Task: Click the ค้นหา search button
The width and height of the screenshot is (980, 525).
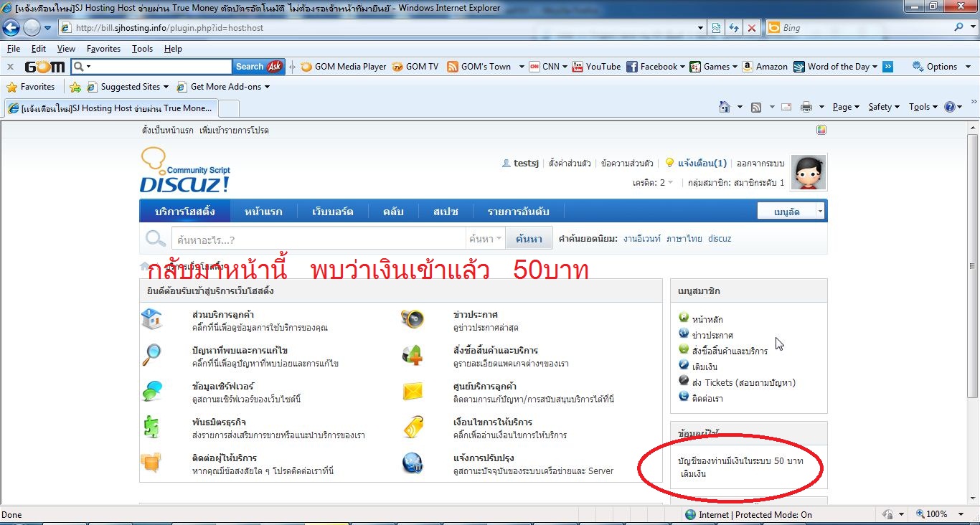Action: pos(529,239)
